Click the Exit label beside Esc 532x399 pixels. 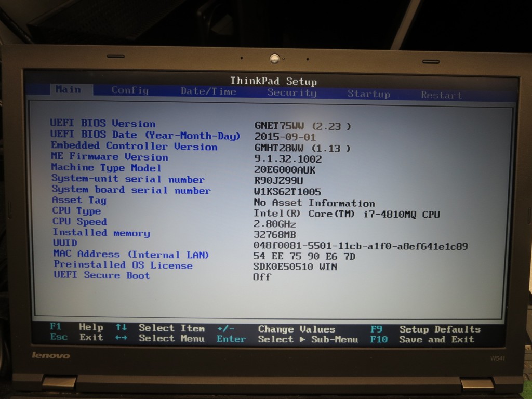point(91,337)
